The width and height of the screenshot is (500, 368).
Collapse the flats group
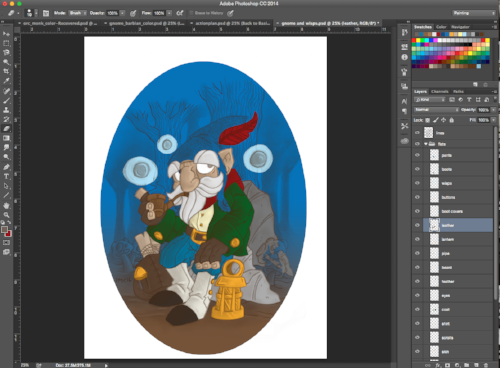click(426, 144)
